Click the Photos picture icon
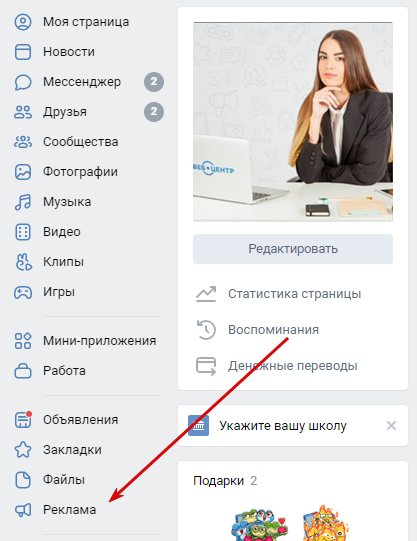 (x=23, y=172)
